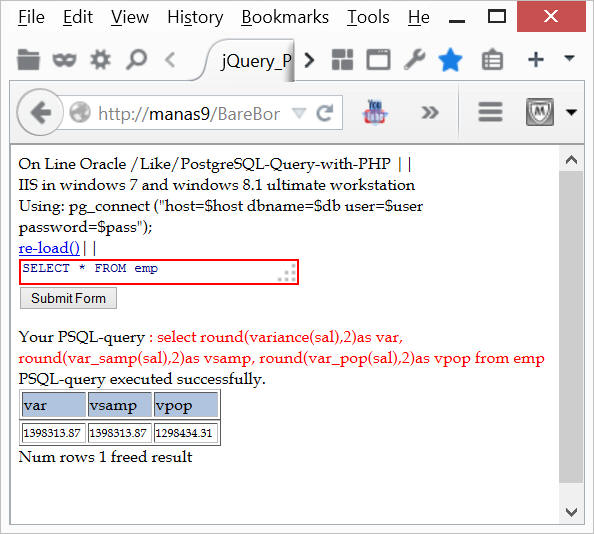Follow the re-load() link
Image resolution: width=594 pixels, height=534 pixels.
click(x=49, y=248)
